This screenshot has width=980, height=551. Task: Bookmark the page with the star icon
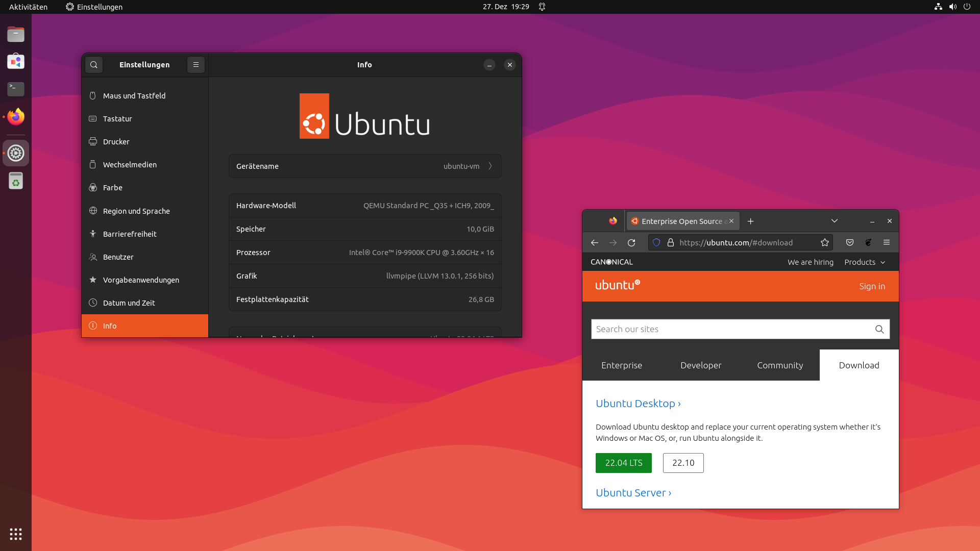click(x=824, y=242)
